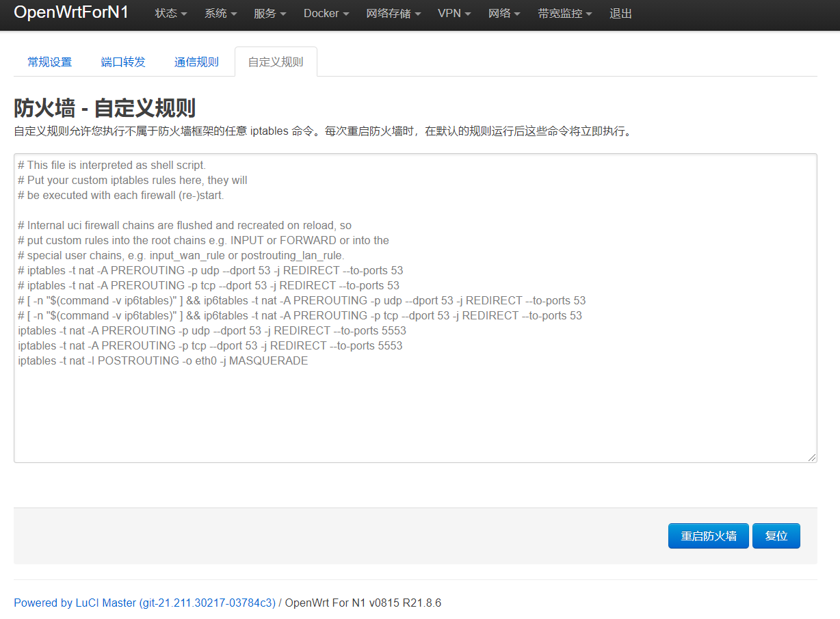Viewport: 840px width, 619px height.
Task: Switch to the 常规设置 tab
Action: point(50,62)
